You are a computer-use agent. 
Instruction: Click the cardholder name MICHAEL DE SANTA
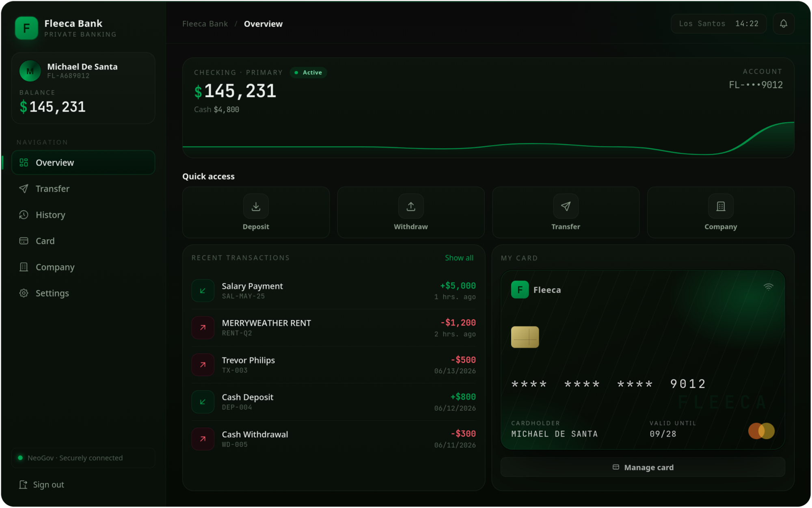coord(554,434)
